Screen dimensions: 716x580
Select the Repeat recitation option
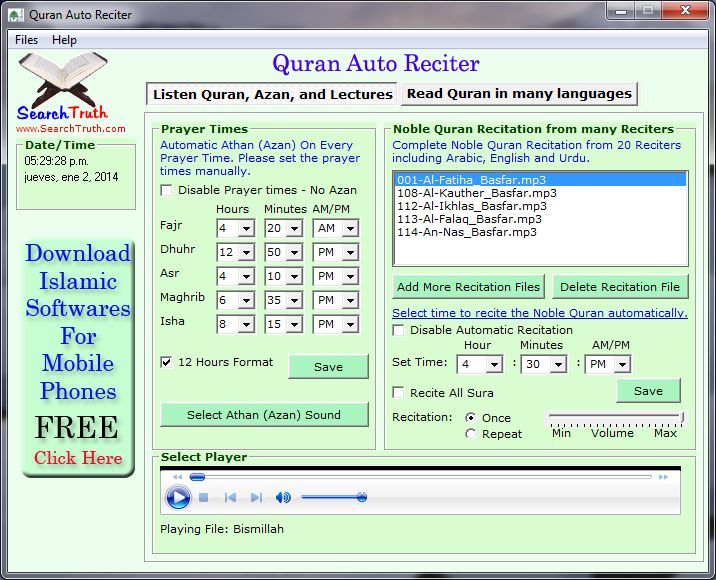click(x=470, y=434)
